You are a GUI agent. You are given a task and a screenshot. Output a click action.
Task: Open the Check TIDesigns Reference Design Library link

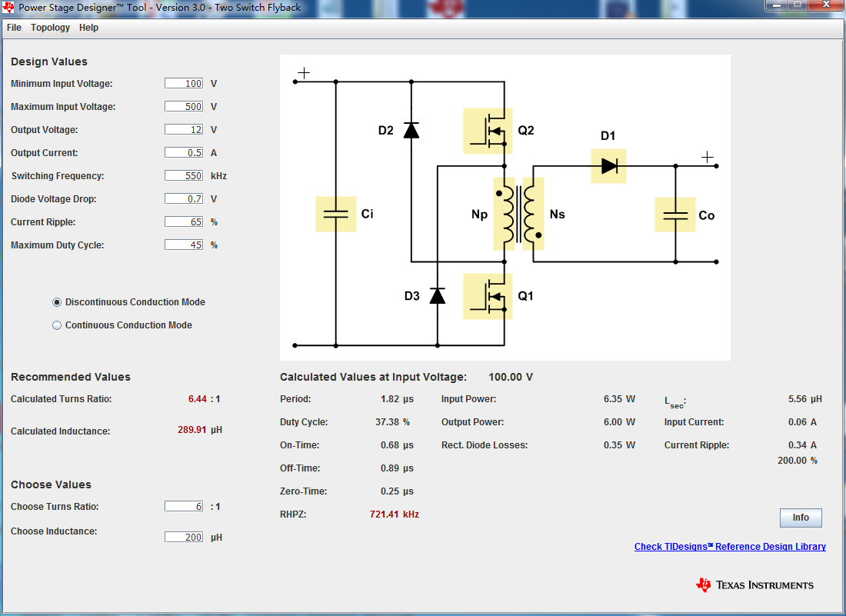[x=730, y=547]
